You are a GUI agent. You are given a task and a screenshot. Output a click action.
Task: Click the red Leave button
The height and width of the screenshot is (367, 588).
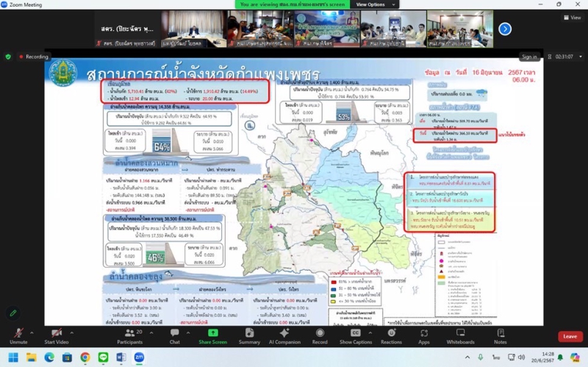click(x=570, y=336)
